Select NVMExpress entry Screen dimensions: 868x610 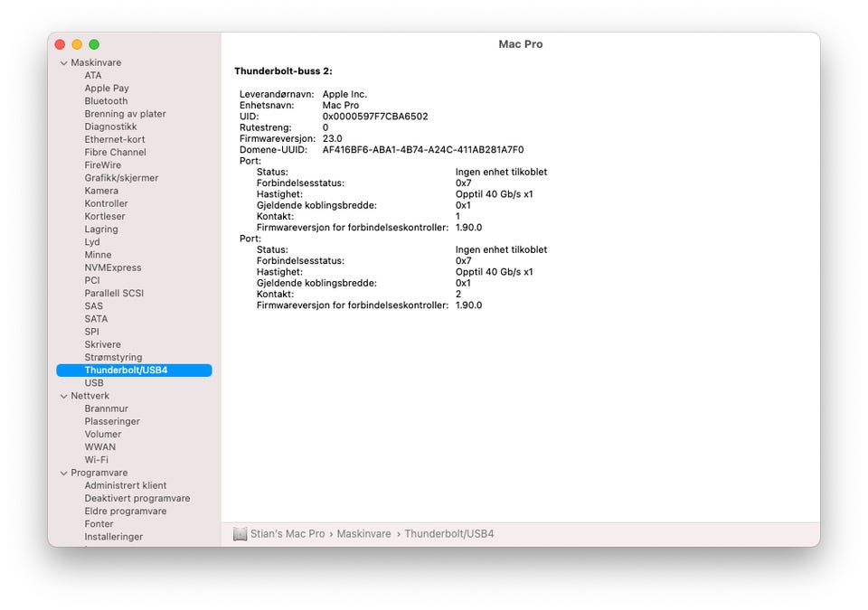[113, 267]
